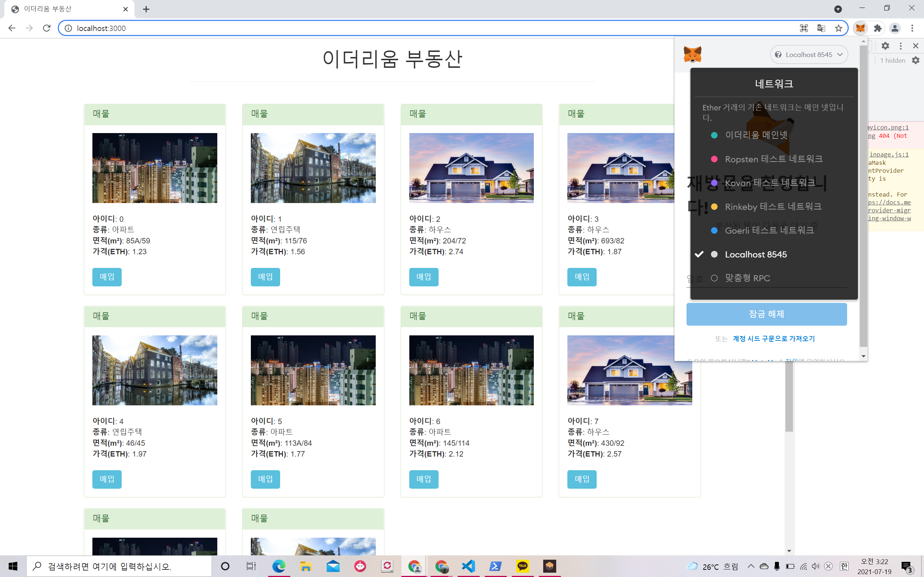Open Visual Studio Code from the taskbar
This screenshot has width=924, height=577.
tap(468, 566)
